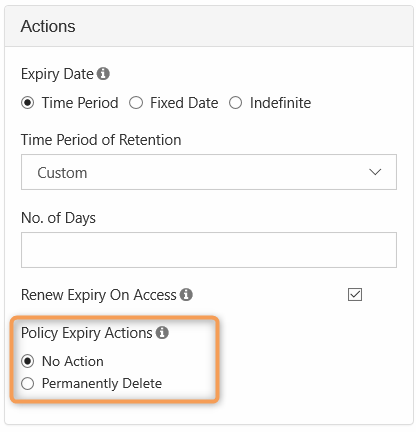Focus the No. of Days input field
Screen dimensions: 416x432
[x=209, y=250]
